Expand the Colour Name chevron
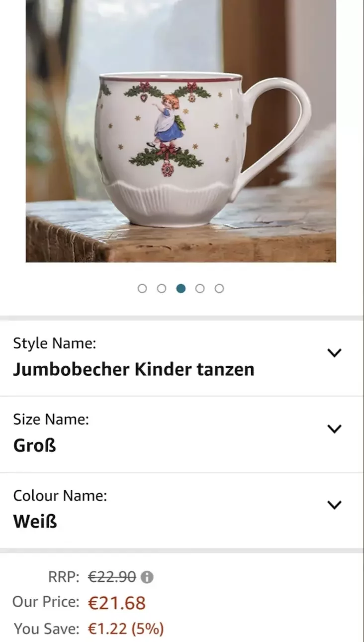Viewport: 364px width, 642px height. point(334,505)
